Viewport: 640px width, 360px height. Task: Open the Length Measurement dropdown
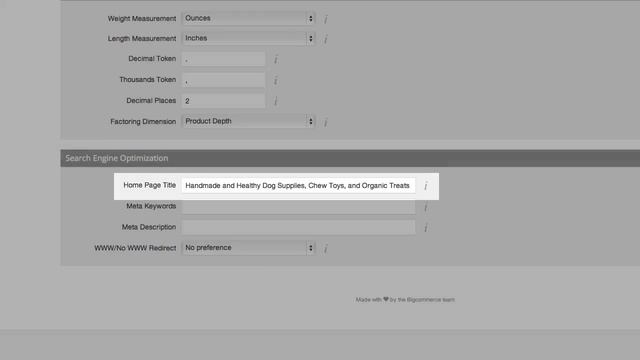coord(248,38)
